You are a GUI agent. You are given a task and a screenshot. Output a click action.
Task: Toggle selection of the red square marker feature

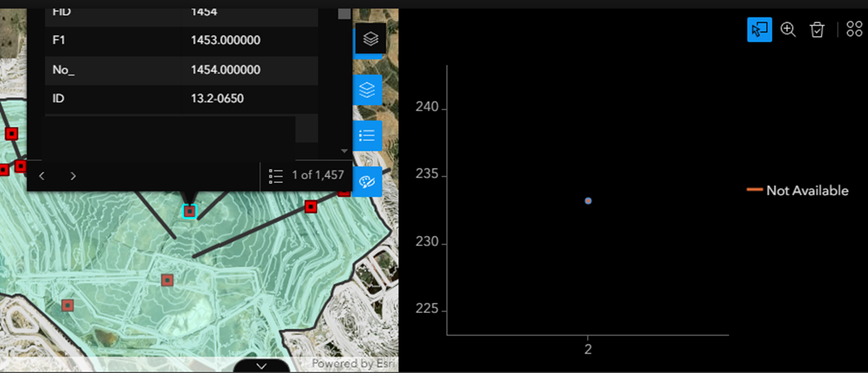click(x=311, y=207)
